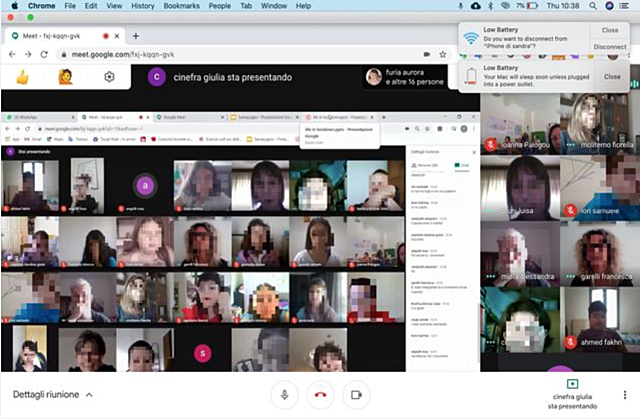
Task: Click the Bluetooth icon in menu bar
Action: click(491, 6)
